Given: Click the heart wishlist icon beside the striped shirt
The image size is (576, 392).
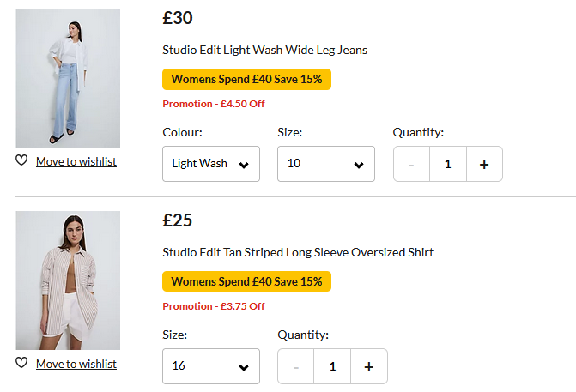Looking at the screenshot, I should (x=22, y=364).
